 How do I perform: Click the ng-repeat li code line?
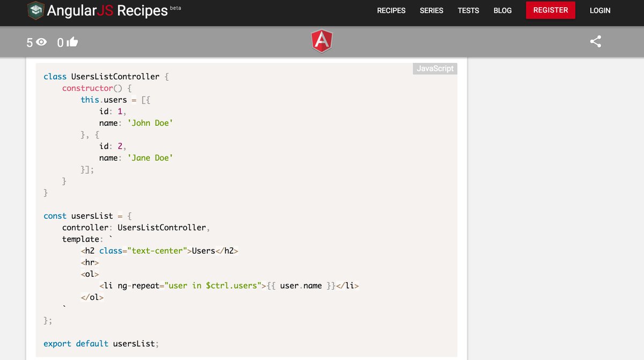pyautogui.click(x=229, y=286)
